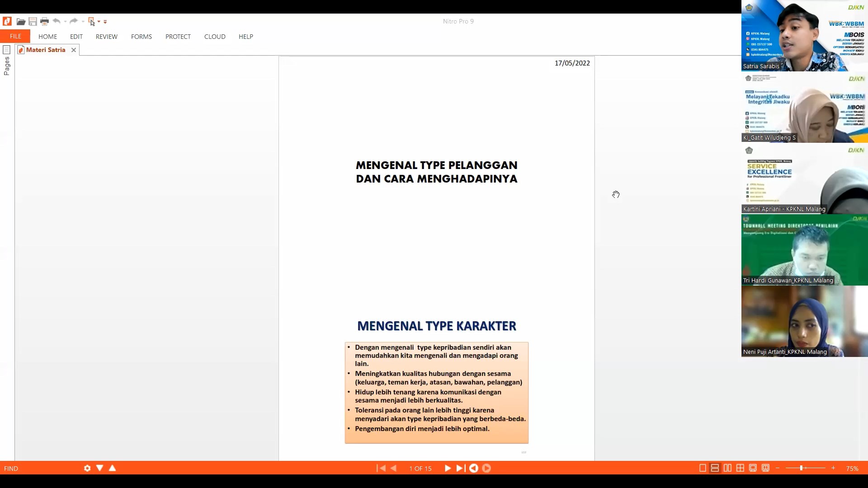The image size is (868, 488).
Task: Enter full screen view mode
Action: point(753,468)
